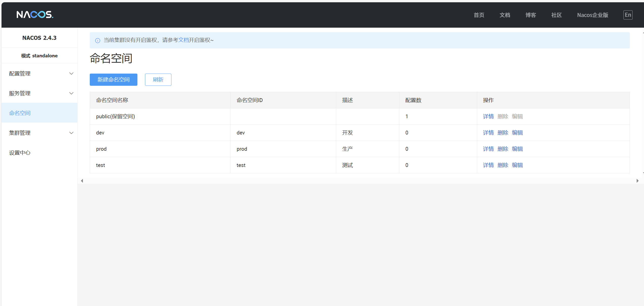
Task: Expand the 服务管理 chevron arrow
Action: 71,93
